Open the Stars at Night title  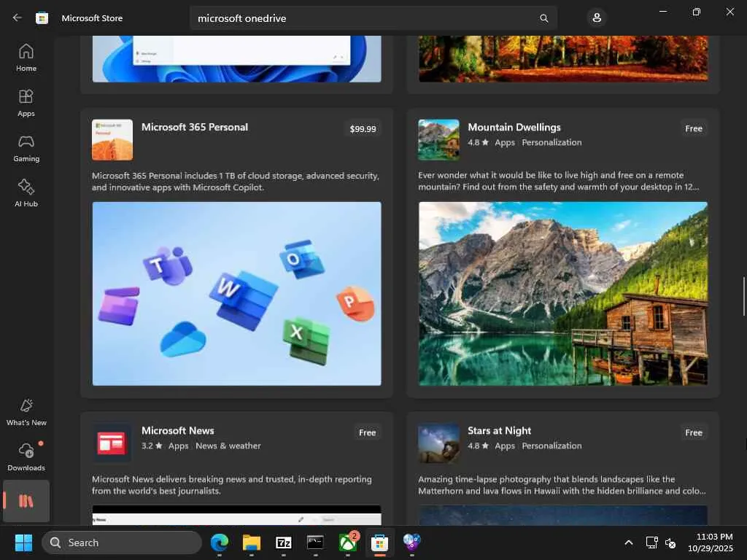[x=499, y=430]
